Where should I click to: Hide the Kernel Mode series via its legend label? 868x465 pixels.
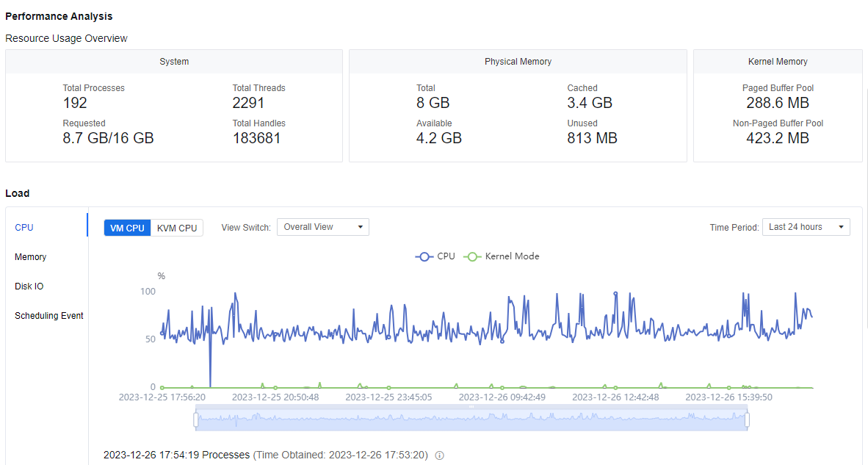point(512,256)
